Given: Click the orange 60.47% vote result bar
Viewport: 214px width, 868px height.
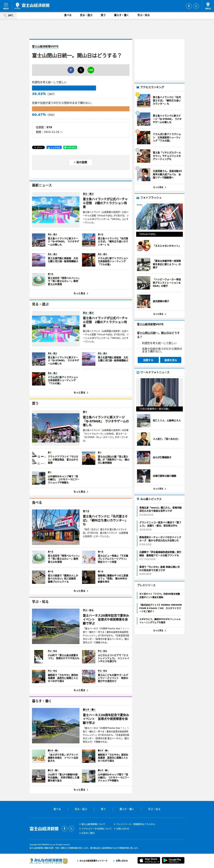Looking at the screenshot, I should pos(81,109).
